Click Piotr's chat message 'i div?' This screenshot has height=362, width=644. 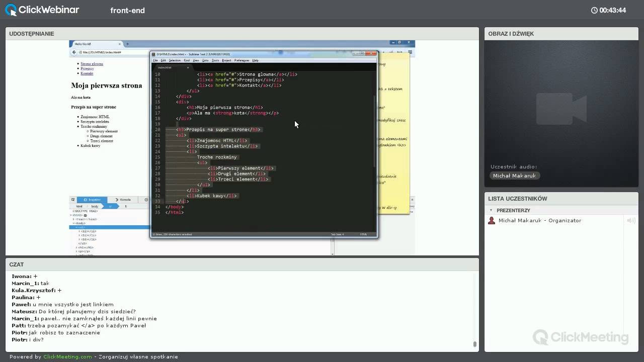coord(37,339)
